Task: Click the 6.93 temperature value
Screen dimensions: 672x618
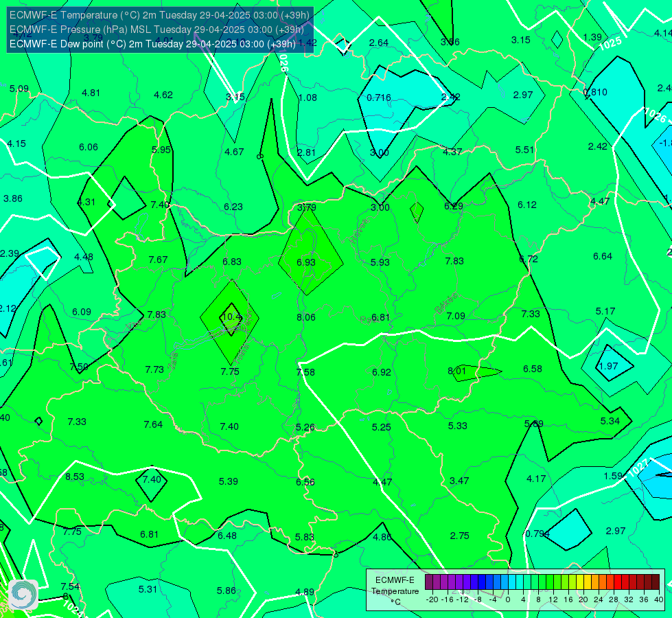Action: tap(306, 262)
